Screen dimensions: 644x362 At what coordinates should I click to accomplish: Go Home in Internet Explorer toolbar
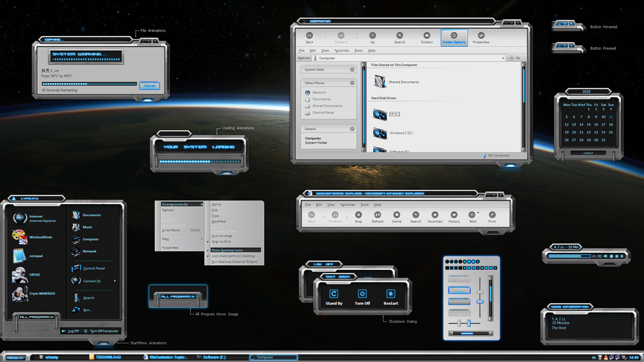396,217
